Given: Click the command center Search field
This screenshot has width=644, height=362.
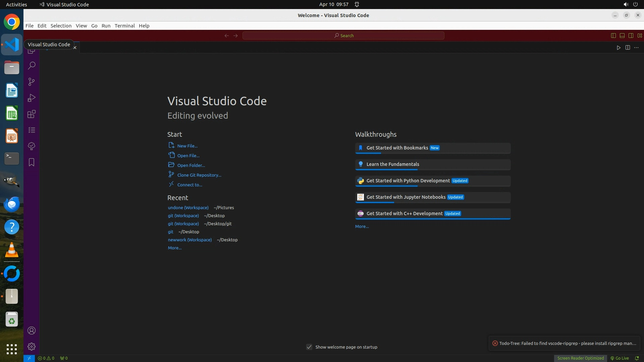Looking at the screenshot, I should 343,36.
